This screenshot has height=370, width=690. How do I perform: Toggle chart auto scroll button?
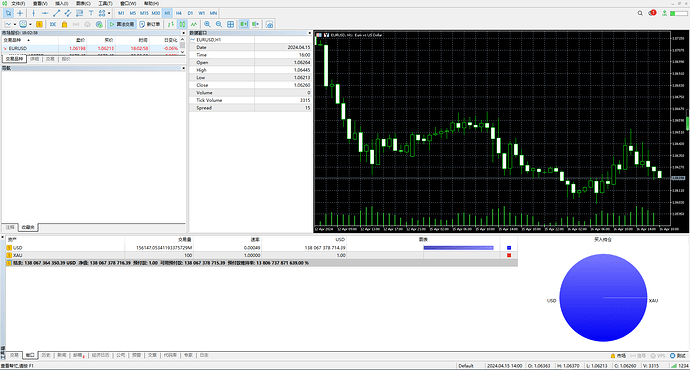tap(244, 24)
